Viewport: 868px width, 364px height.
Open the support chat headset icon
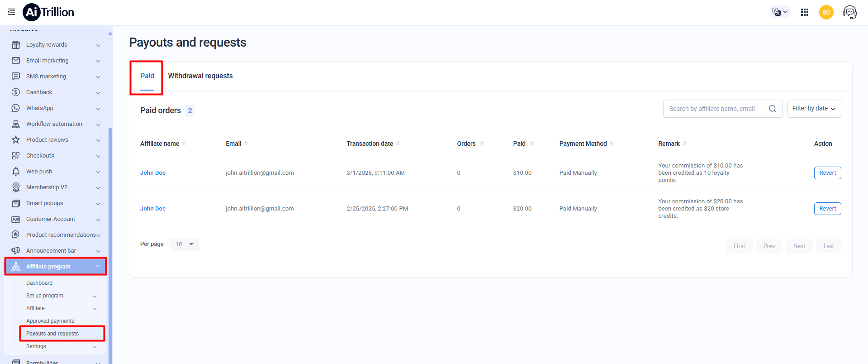coord(849,12)
